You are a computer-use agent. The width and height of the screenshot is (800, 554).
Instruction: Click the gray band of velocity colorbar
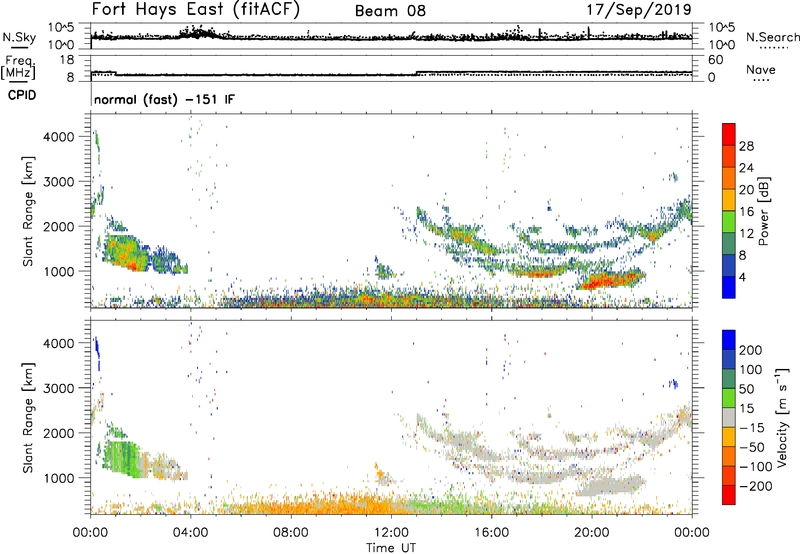pyautogui.click(x=729, y=417)
